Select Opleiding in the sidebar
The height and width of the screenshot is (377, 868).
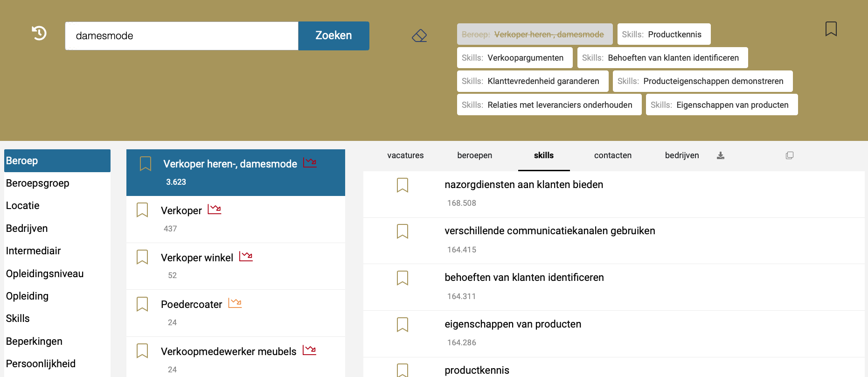coord(57,296)
